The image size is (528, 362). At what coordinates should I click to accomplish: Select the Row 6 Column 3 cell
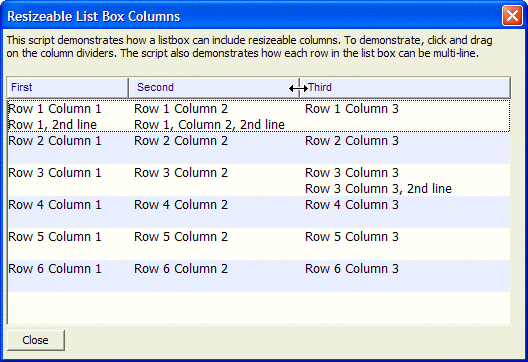coord(352,269)
